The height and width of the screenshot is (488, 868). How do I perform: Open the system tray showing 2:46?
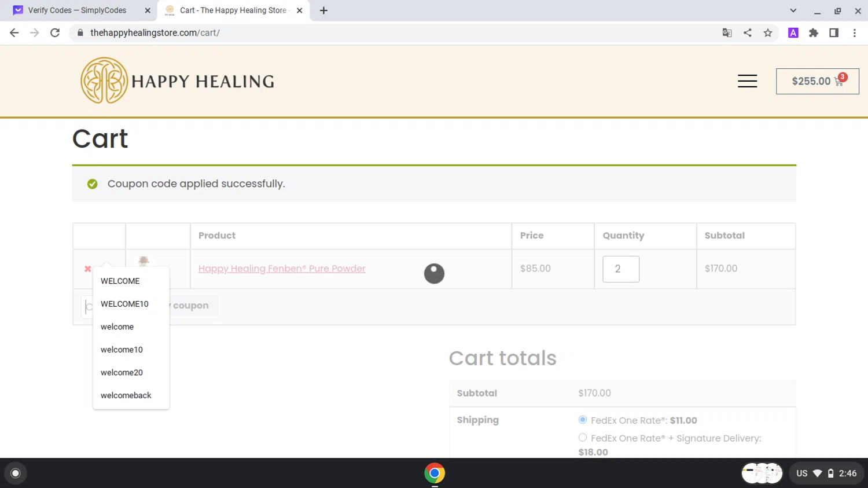tap(826, 473)
